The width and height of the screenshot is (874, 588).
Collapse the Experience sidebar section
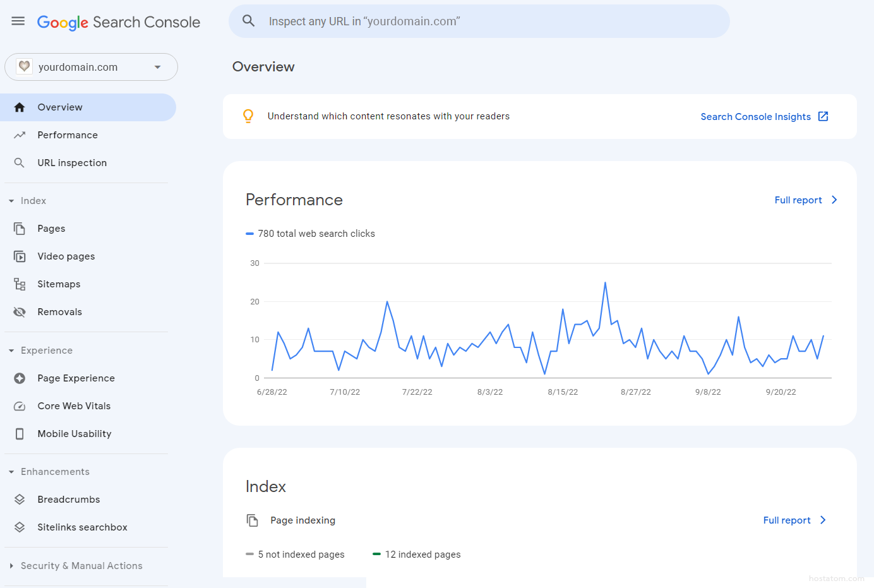11,351
